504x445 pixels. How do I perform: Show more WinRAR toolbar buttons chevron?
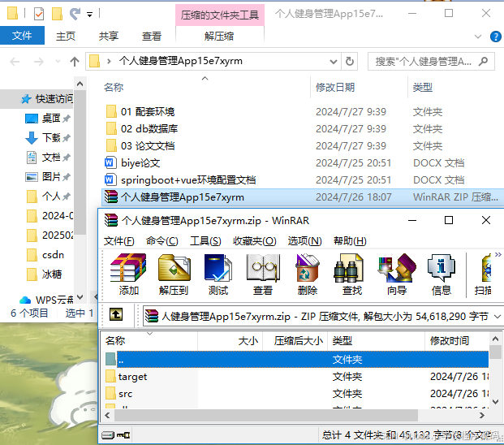pos(498,255)
